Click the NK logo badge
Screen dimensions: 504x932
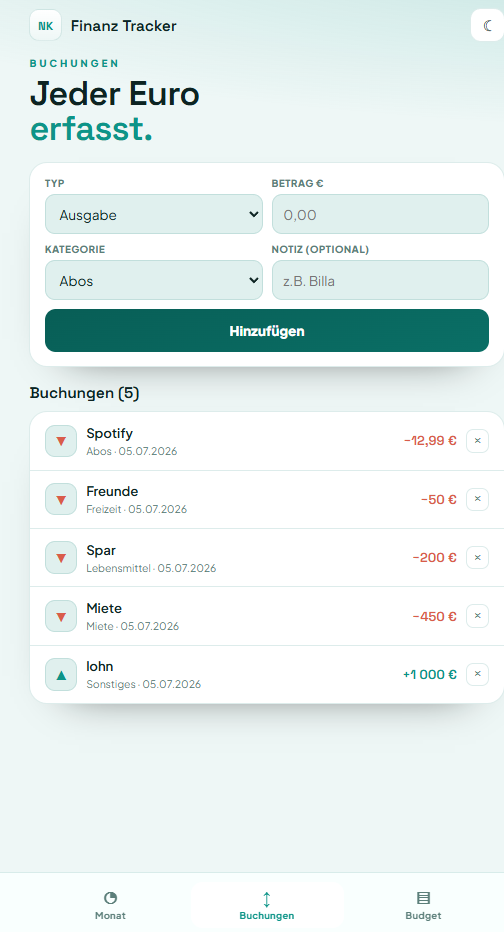(45, 26)
